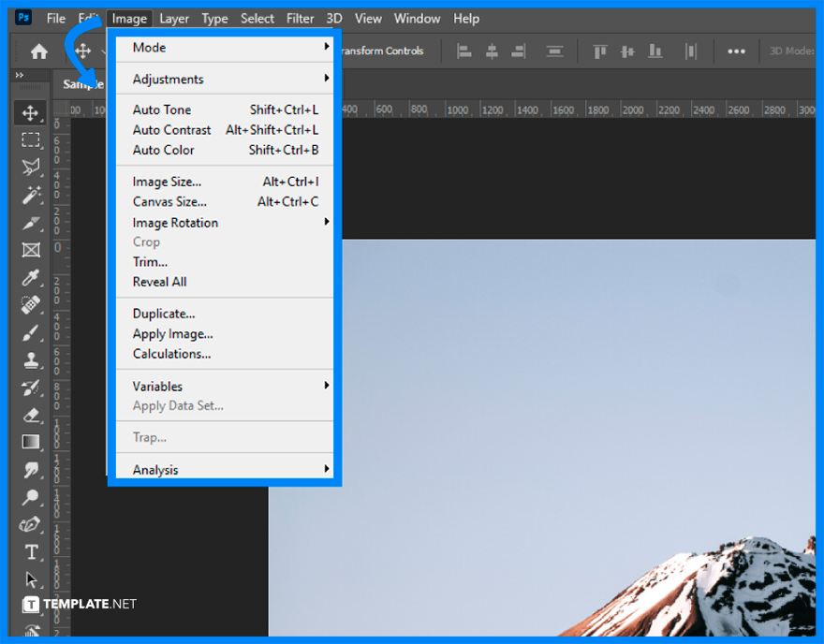Viewport: 824px width, 644px height.
Task: Select the Rectangular Marquee tool
Action: click(31, 140)
